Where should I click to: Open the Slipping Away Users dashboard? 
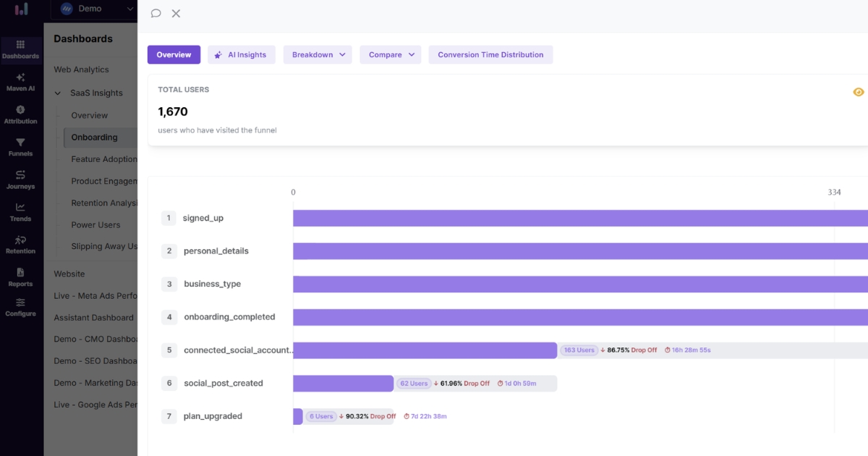tap(104, 246)
